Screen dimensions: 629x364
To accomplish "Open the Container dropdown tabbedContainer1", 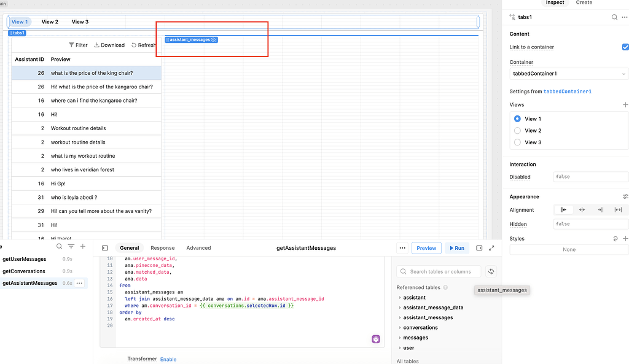I will coord(569,74).
